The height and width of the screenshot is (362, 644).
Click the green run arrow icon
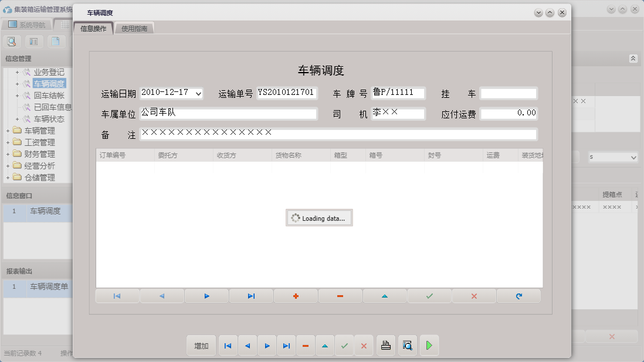[x=429, y=346]
